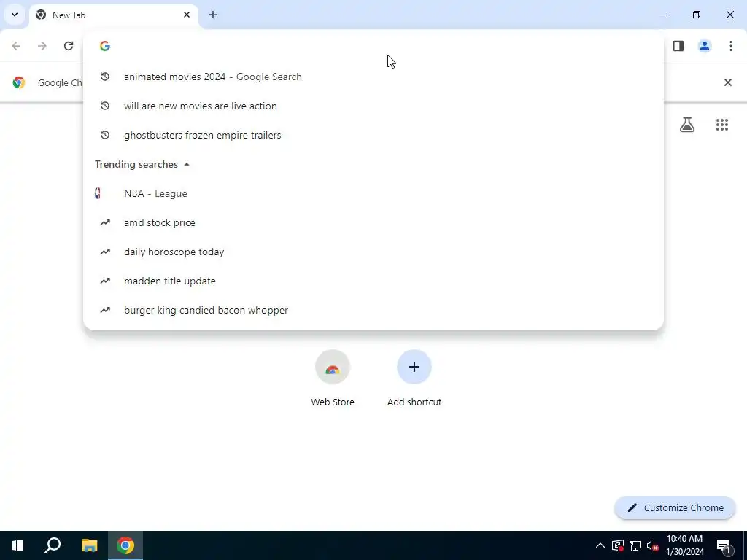Select suggestion animated movies 2024 - Google Search
The width and height of the screenshot is (747, 560).
point(373,77)
